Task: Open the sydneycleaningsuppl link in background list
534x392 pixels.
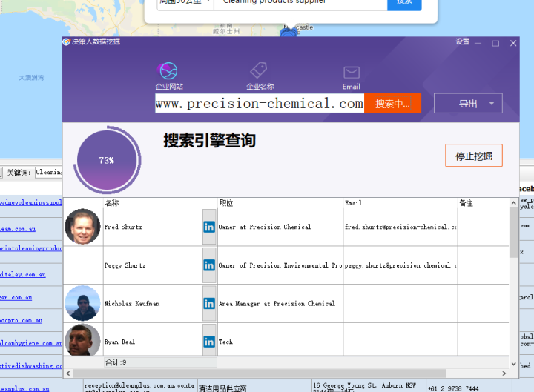Action: [31, 202]
